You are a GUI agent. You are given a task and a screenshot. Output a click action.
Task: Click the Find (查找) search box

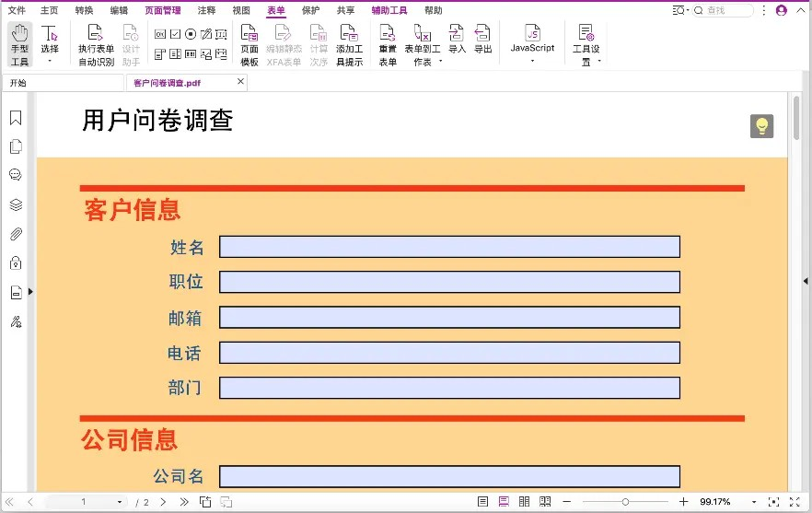coord(723,10)
